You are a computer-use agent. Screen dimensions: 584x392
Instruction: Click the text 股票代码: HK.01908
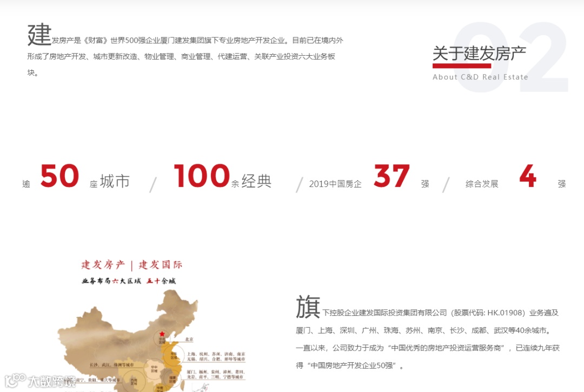pyautogui.click(x=488, y=313)
